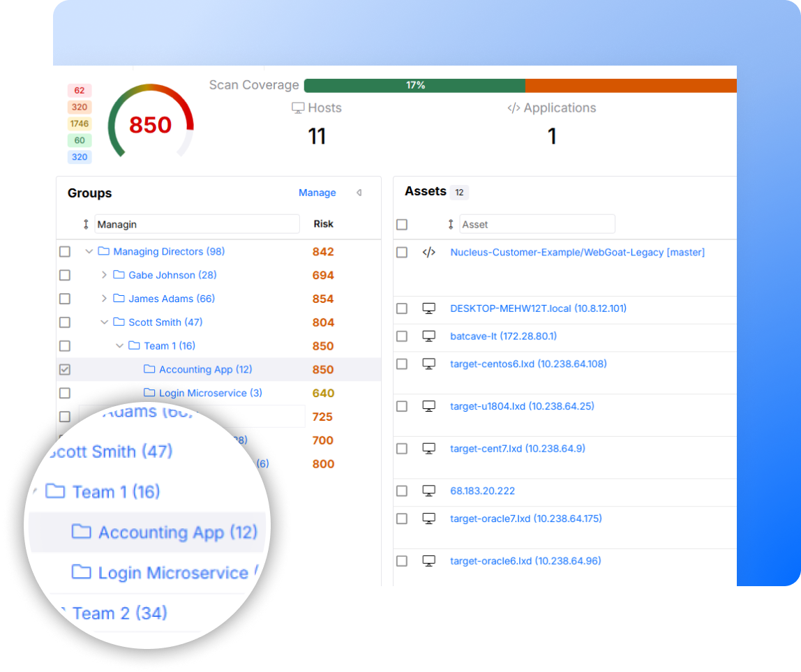801x672 pixels.
Task: Select the Accounting App (12) group
Action: tap(205, 369)
